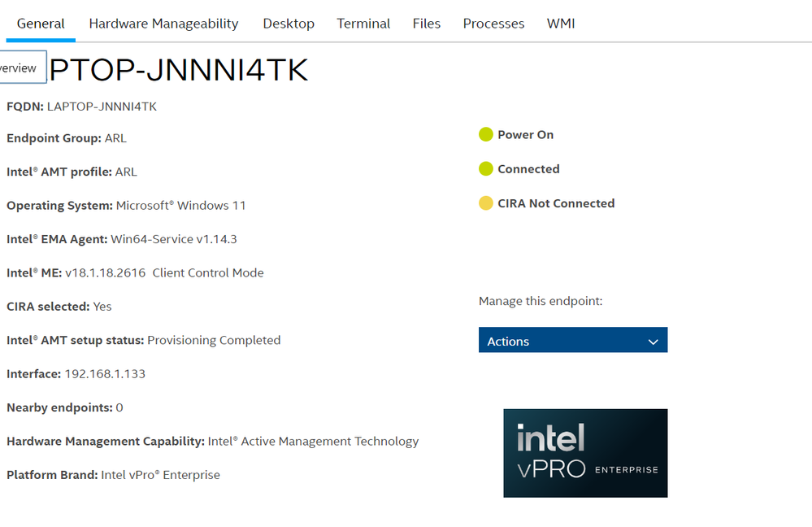Click Platform Brand Intel vPro Enterprise text

tap(161, 475)
